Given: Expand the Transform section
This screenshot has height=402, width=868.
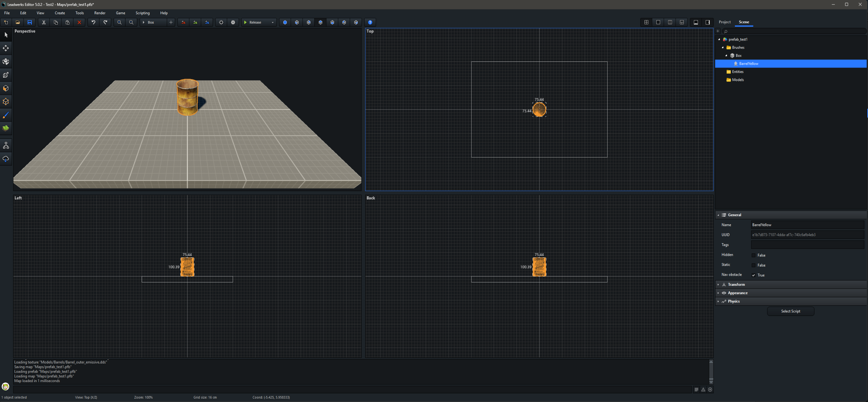Looking at the screenshot, I should (x=736, y=284).
